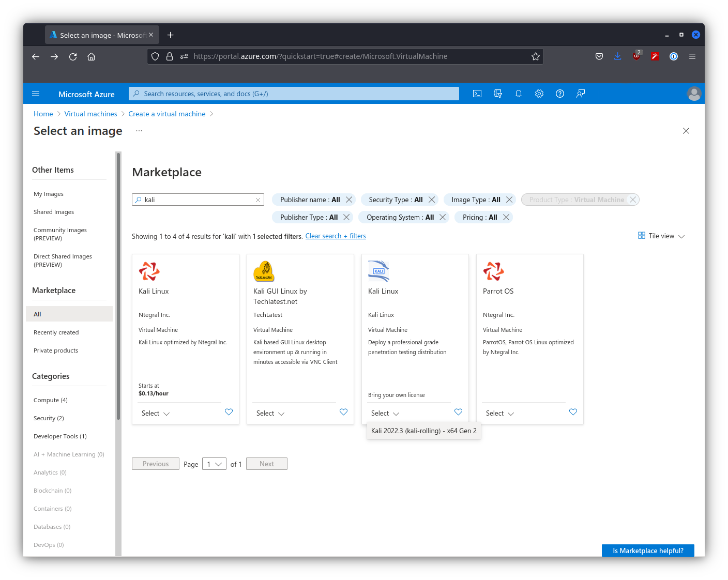Image resolution: width=728 pixels, height=580 pixels.
Task: Choose Kali 2022.3 (kali-rolling) x64 Gen 2
Action: click(423, 431)
